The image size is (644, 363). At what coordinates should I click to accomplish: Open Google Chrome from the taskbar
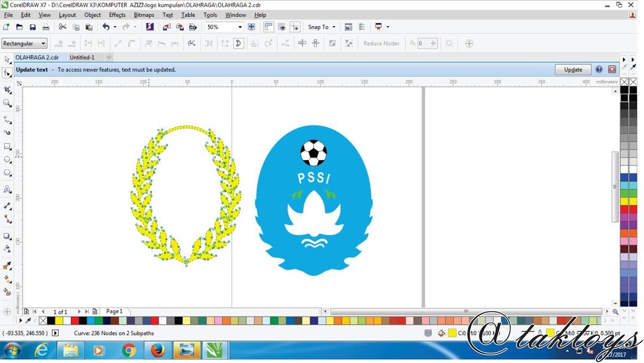129,350
